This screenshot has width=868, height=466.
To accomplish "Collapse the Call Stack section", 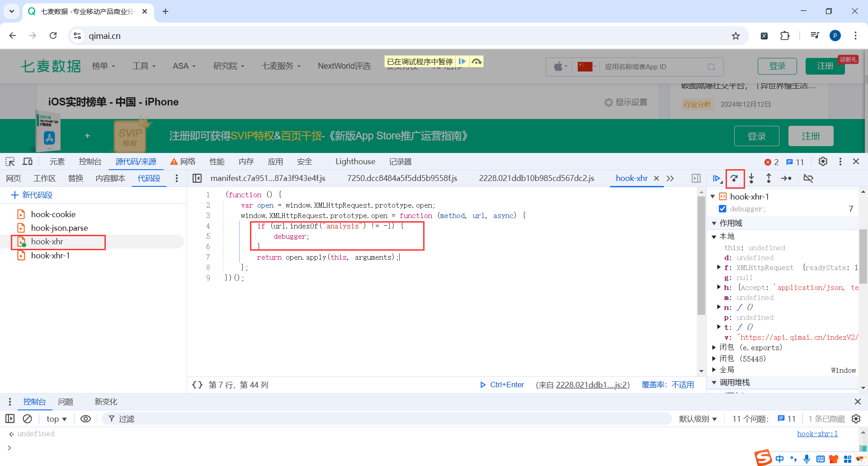I will 714,382.
